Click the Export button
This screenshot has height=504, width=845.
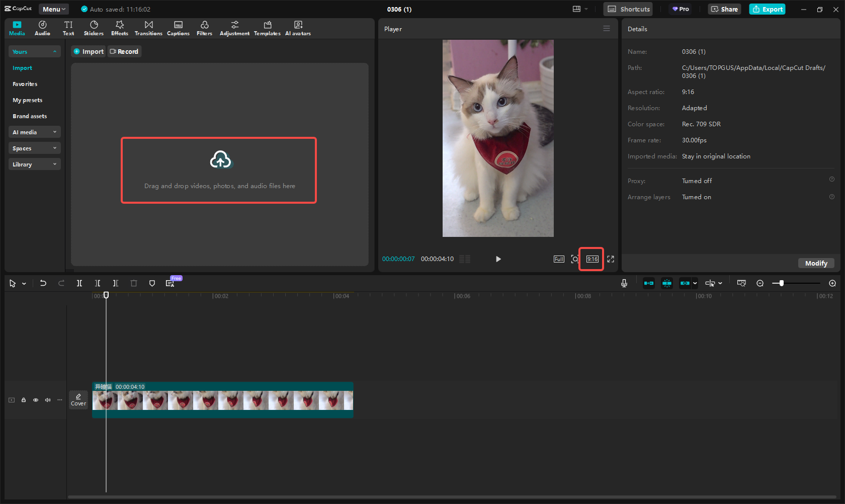767,9
